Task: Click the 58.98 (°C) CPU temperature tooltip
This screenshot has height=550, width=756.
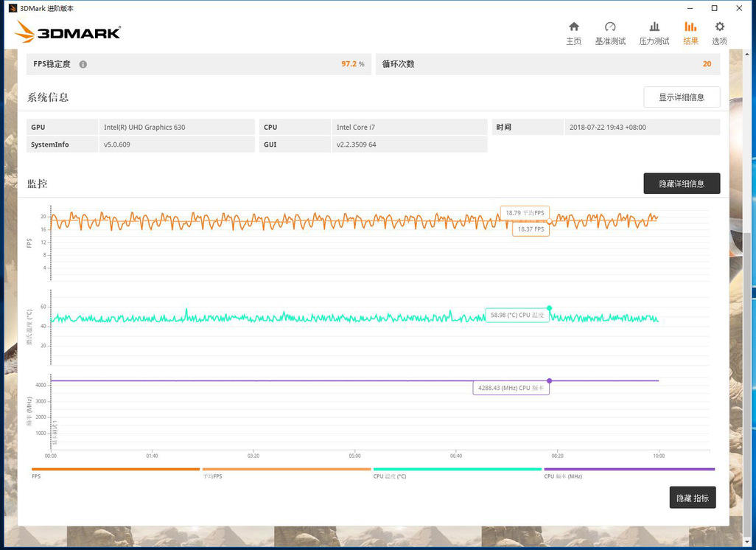Action: [517, 315]
